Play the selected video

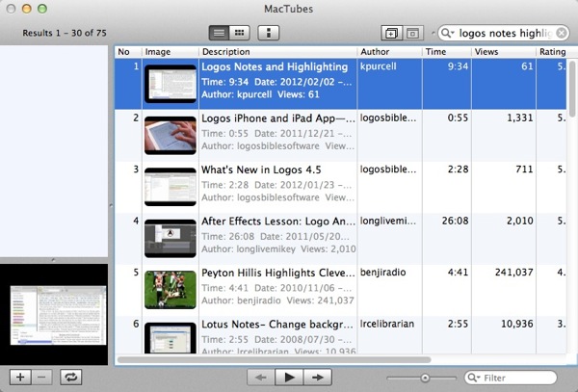pyautogui.click(x=289, y=377)
